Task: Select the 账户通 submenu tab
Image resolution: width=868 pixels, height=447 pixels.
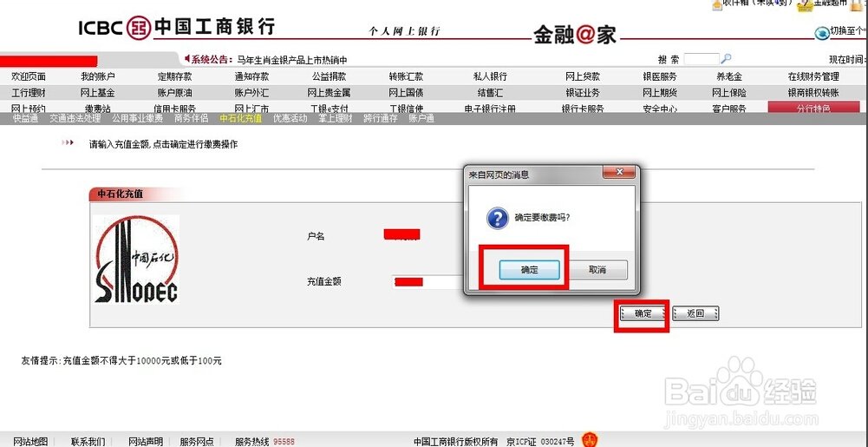Action: click(x=421, y=118)
